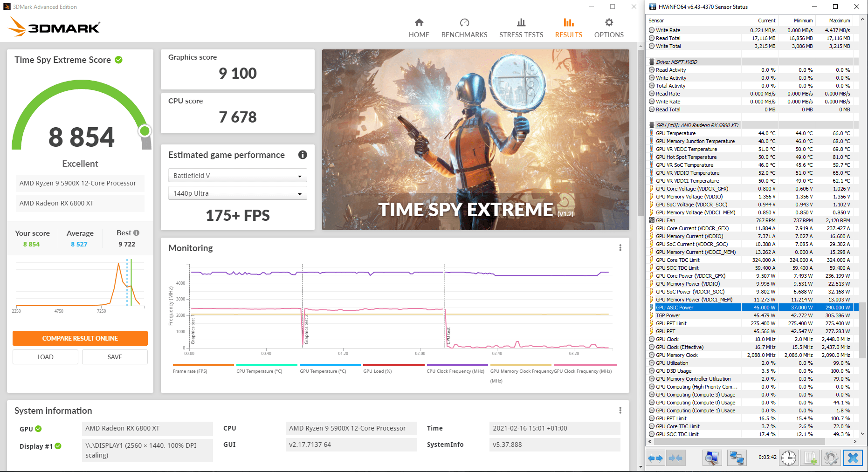The image size is (868, 472).
Task: Click HWiNFO blue X close sensors icon
Action: tap(853, 458)
